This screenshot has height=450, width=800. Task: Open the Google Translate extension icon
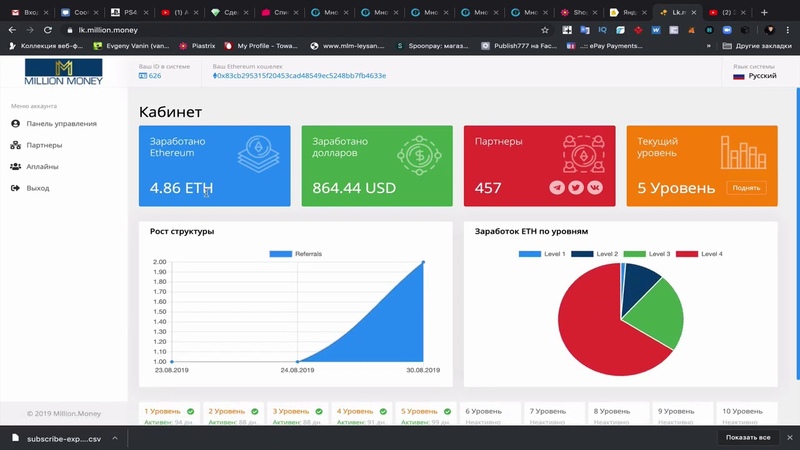(585, 30)
